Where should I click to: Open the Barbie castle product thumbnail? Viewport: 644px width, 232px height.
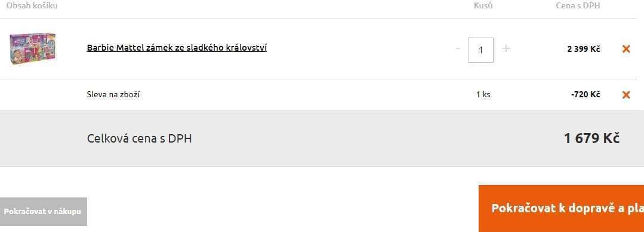(x=33, y=50)
